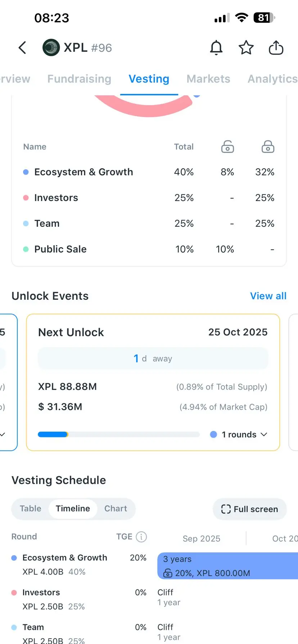Switch to the Analytics tab
298x644 pixels.
272,79
